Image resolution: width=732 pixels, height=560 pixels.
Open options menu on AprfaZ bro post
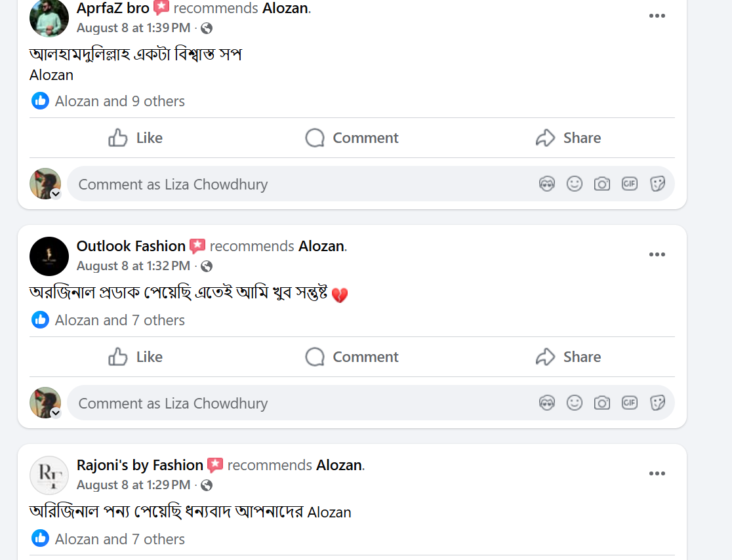tap(657, 16)
